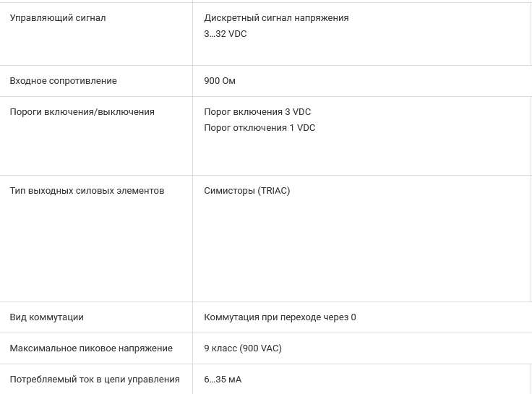Image resolution: width=532 pixels, height=394 pixels.
Task: Click the "Вид коммутации" label
Action: 46,317
